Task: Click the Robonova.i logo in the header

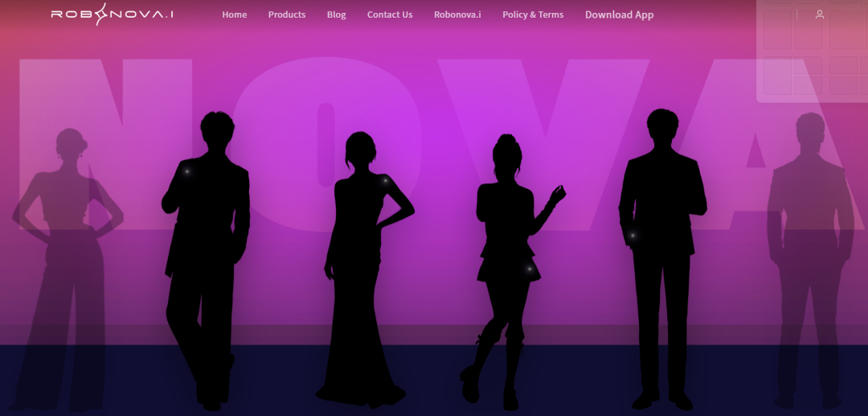Action: point(112,14)
